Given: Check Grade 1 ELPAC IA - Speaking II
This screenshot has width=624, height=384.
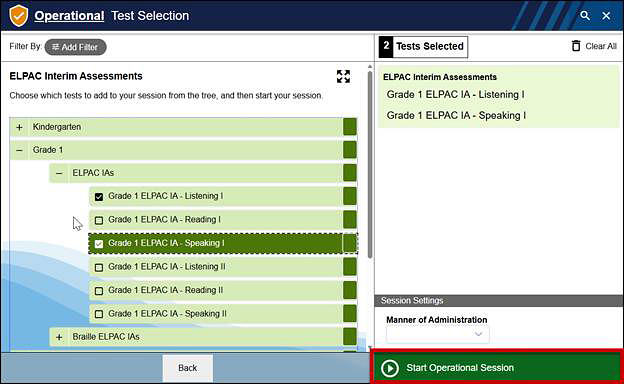Looking at the screenshot, I should (x=99, y=314).
